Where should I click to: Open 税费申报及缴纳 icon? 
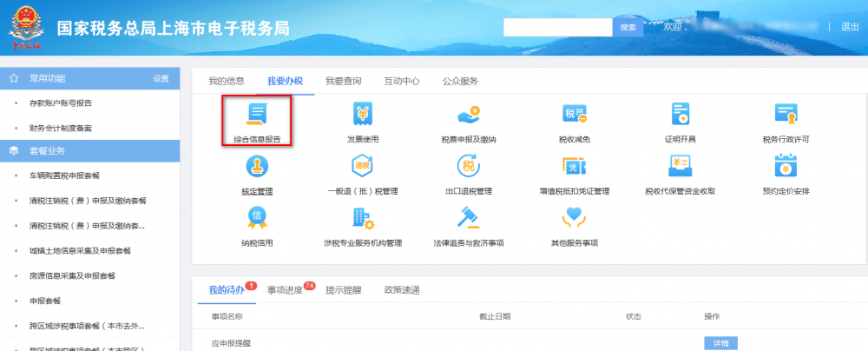[x=469, y=114]
